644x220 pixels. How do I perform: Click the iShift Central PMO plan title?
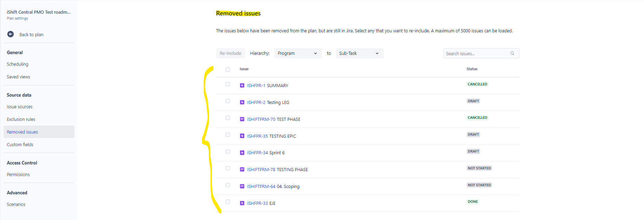[x=39, y=12]
